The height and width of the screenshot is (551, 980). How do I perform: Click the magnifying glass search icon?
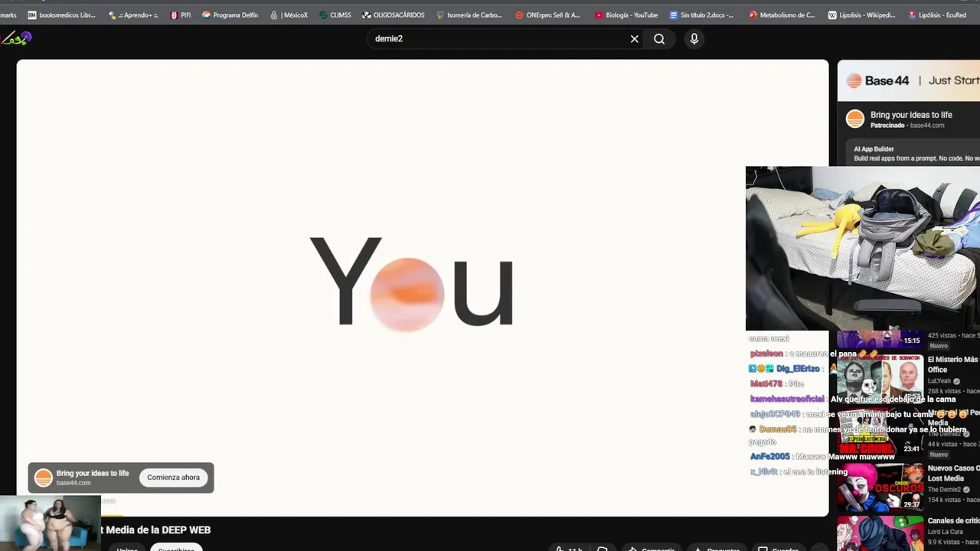pyautogui.click(x=659, y=39)
